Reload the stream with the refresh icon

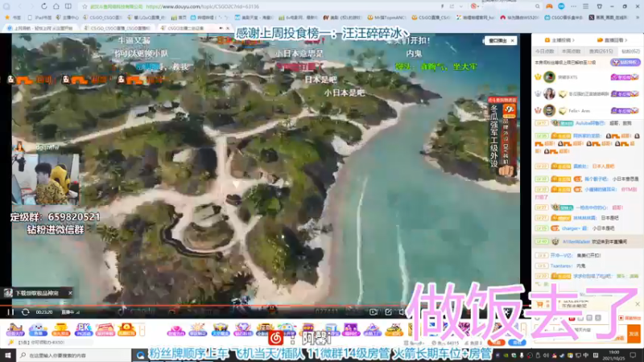pyautogui.click(x=26, y=312)
